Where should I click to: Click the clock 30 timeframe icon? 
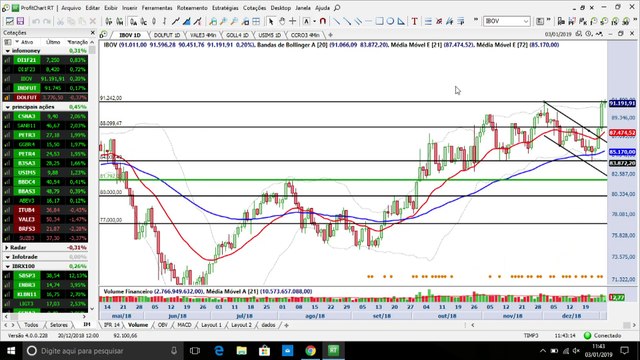[x=625, y=21]
